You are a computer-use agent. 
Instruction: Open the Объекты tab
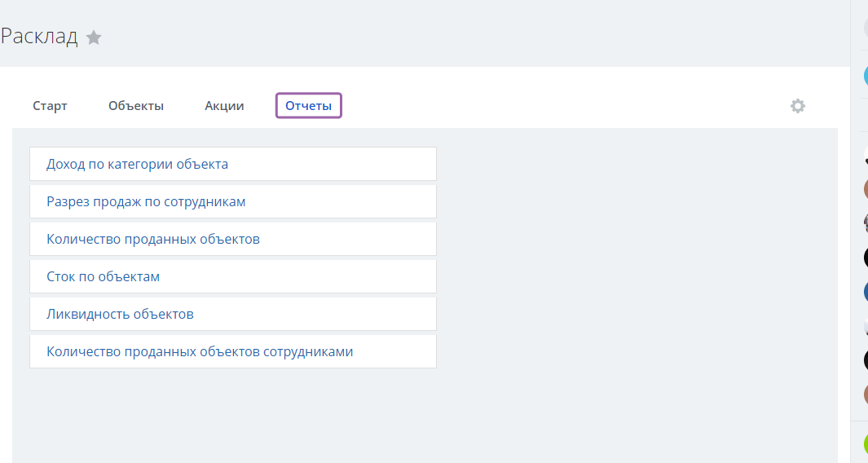[136, 106]
